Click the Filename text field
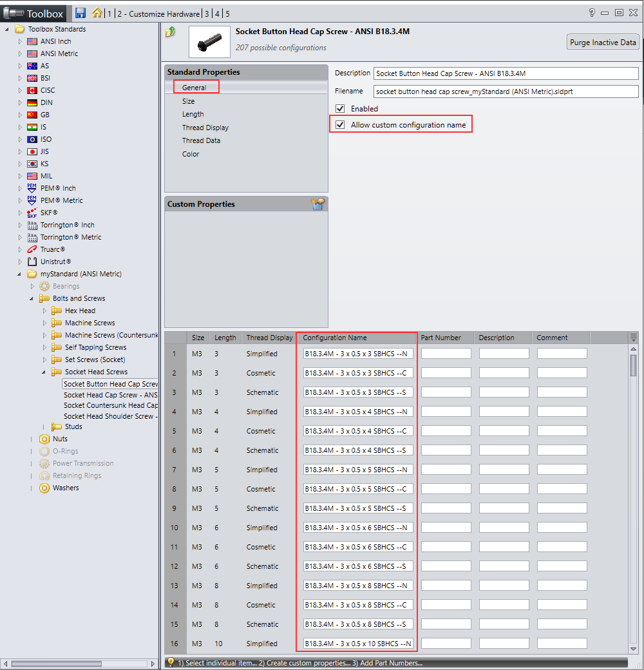 [506, 91]
